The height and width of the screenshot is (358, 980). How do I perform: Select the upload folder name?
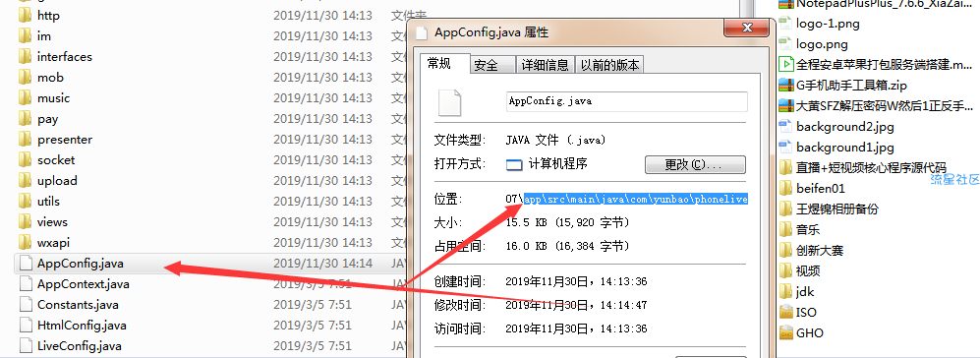pyautogui.click(x=57, y=180)
